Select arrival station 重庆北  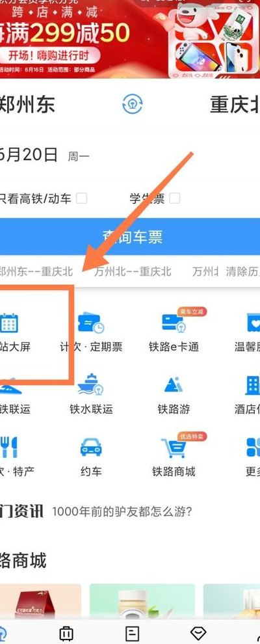[x=235, y=104]
